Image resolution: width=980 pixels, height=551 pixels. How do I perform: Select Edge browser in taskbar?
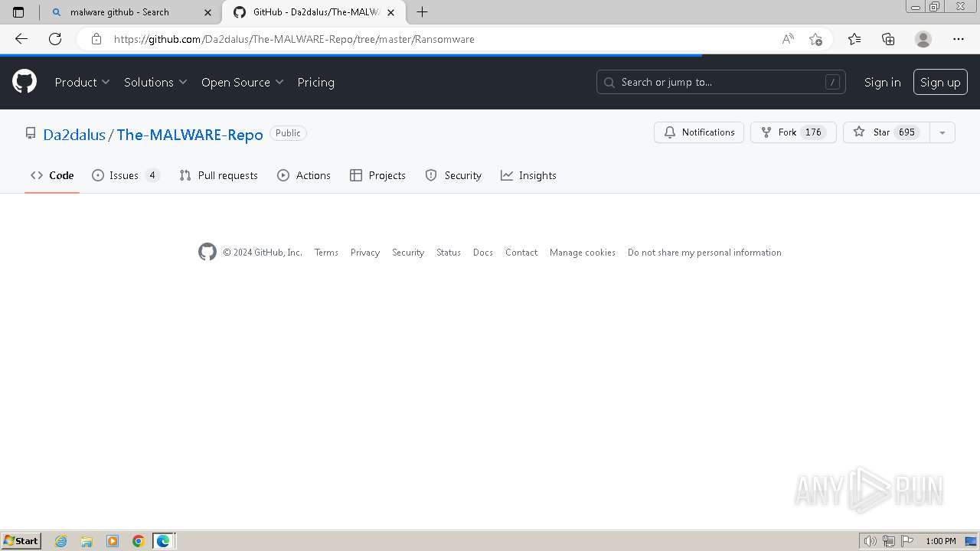pyautogui.click(x=164, y=541)
